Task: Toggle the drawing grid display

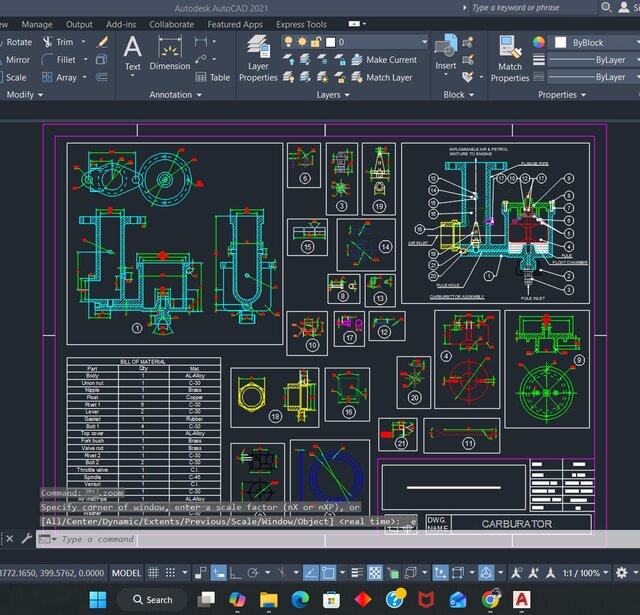Action: [153, 573]
